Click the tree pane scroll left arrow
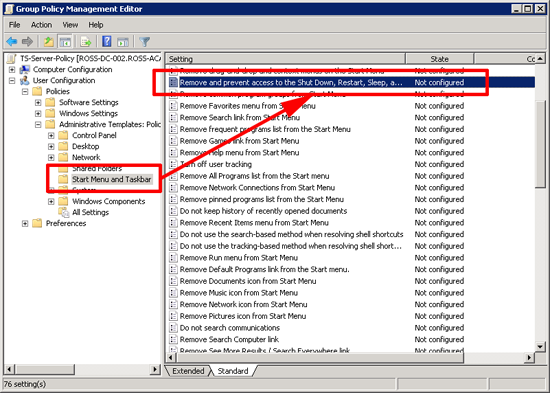Viewport: 550px width, 393px height. [x=9, y=369]
